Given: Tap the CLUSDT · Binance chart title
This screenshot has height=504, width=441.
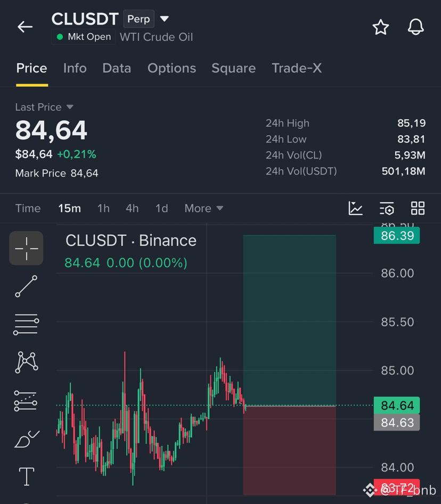Looking at the screenshot, I should coord(131,241).
